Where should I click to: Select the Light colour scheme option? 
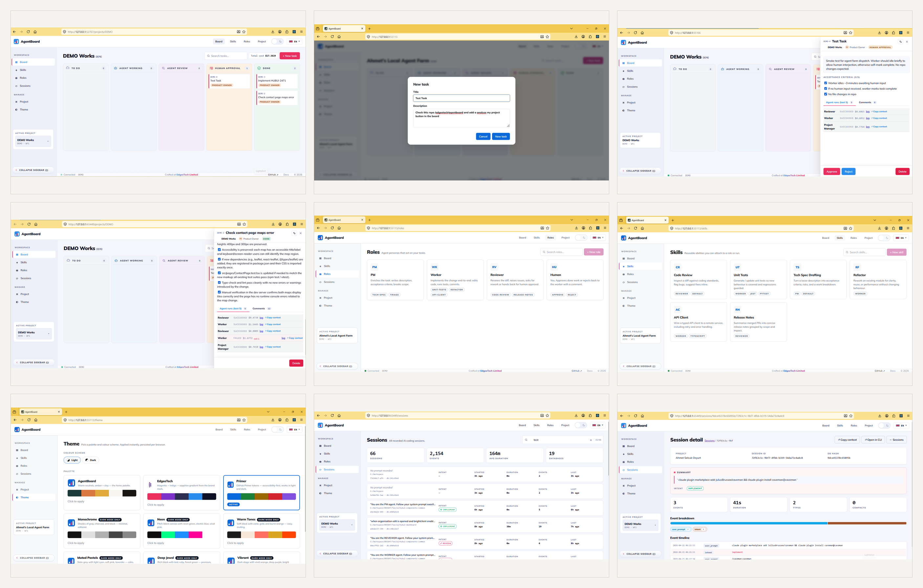pos(73,460)
